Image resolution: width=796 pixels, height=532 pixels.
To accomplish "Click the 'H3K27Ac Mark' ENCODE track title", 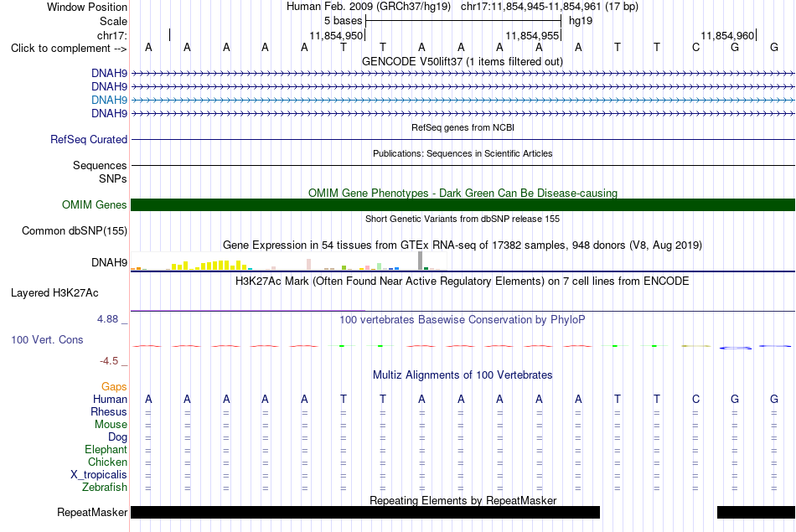I will tap(462, 281).
